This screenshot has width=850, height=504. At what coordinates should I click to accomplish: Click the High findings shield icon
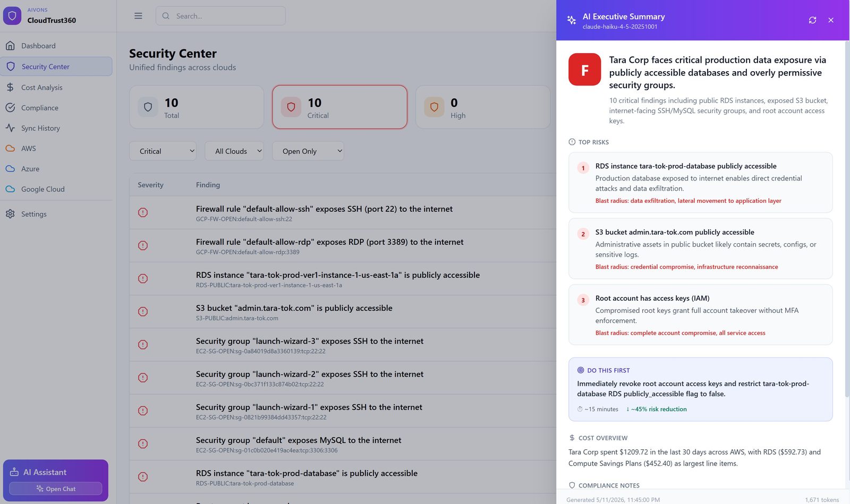434,107
